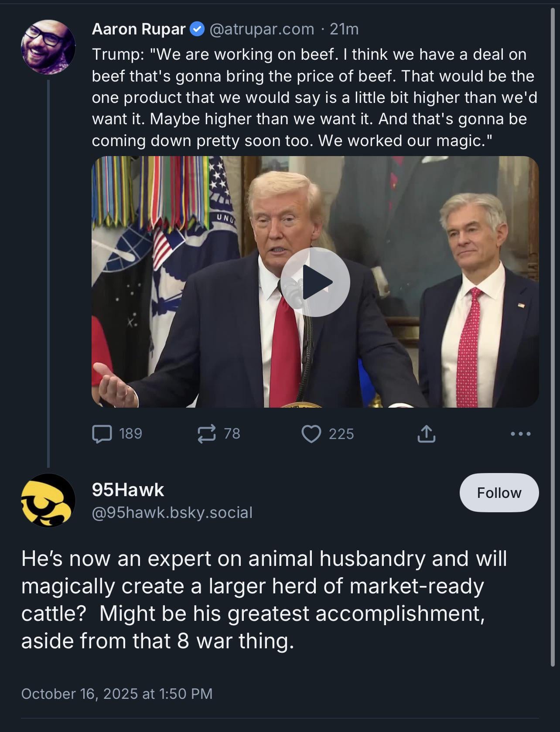The width and height of the screenshot is (560, 732).
Task: Open Aaron Rupar's profile avatar
Action: (x=48, y=47)
